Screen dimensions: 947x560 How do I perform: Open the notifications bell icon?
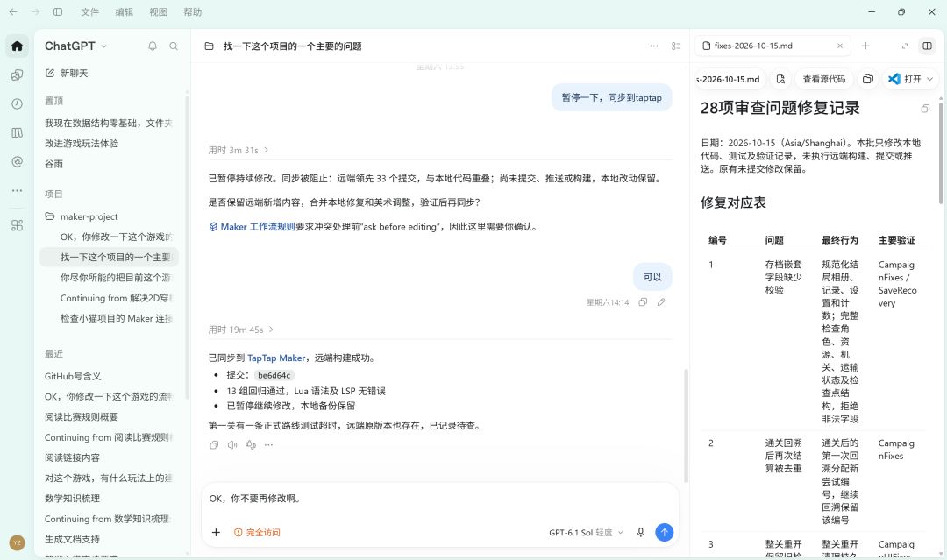[x=153, y=46]
